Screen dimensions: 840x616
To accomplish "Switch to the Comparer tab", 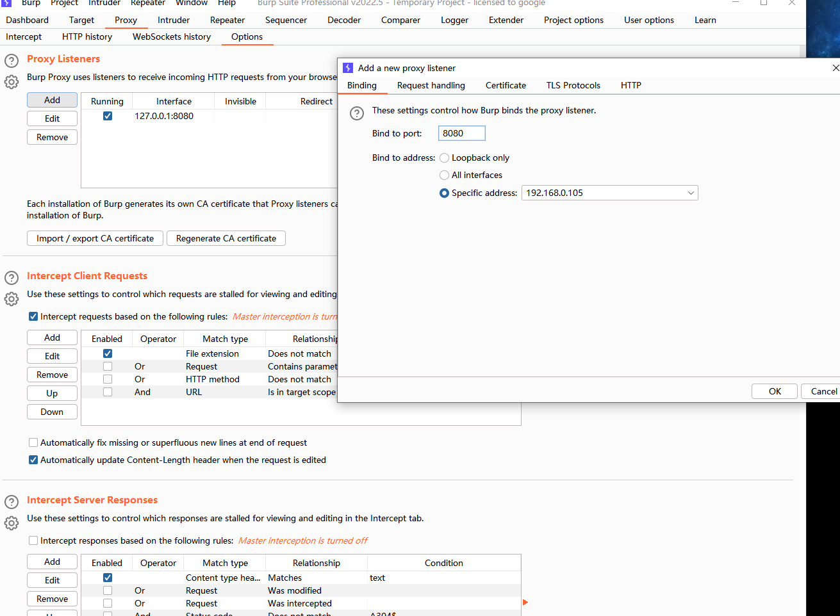I will 401,20.
